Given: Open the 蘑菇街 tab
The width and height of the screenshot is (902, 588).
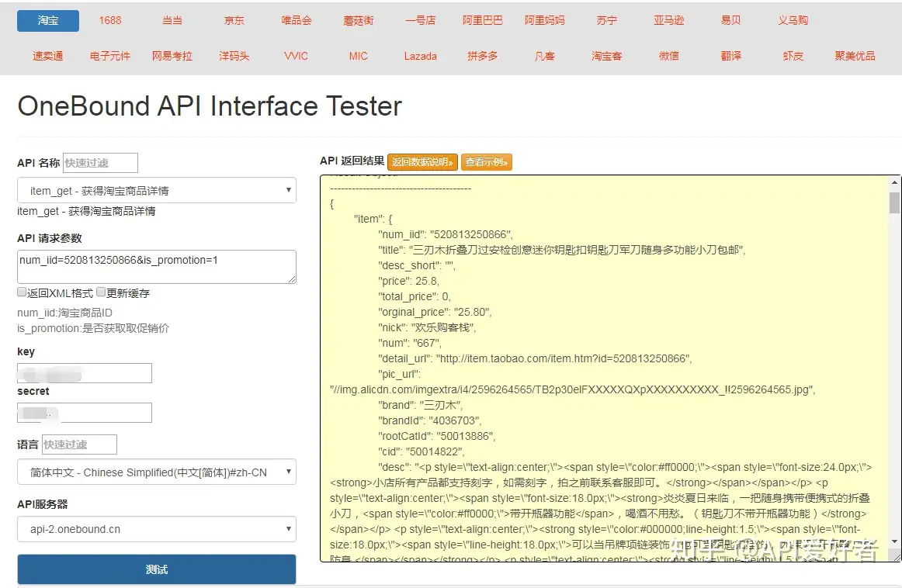Looking at the screenshot, I should coord(359,21).
